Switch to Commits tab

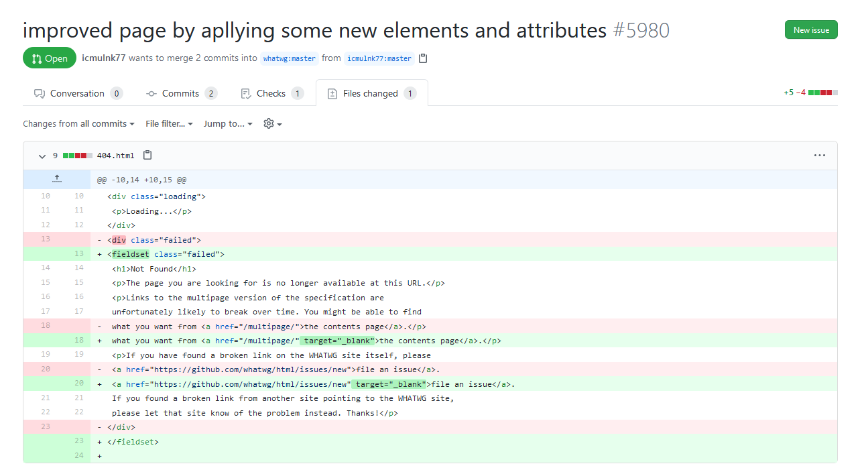(182, 93)
